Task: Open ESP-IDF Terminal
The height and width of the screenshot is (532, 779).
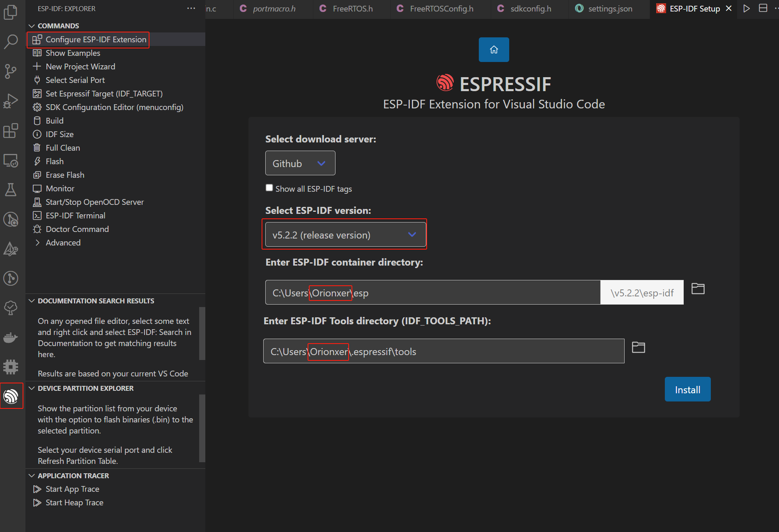Action: (x=115, y=216)
